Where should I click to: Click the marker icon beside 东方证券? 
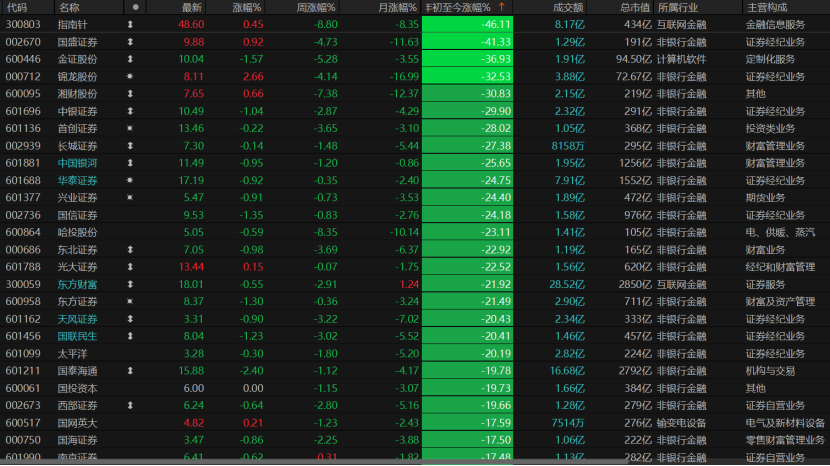click(130, 301)
